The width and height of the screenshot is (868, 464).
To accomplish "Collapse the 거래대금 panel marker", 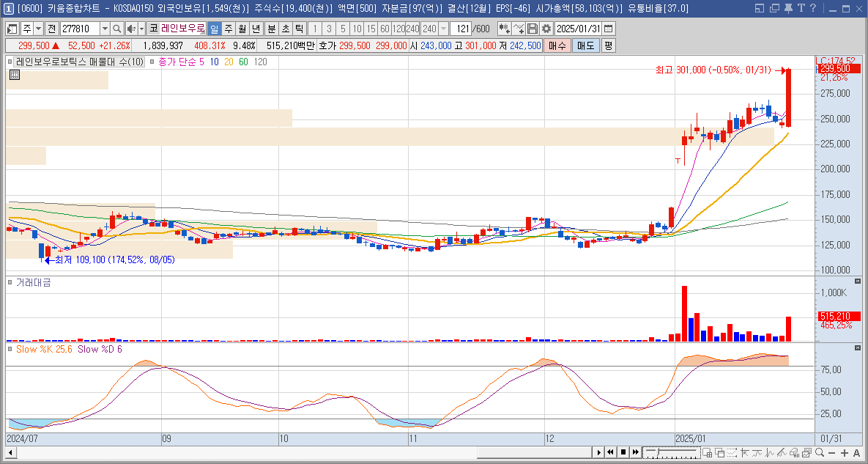I will point(10,282).
